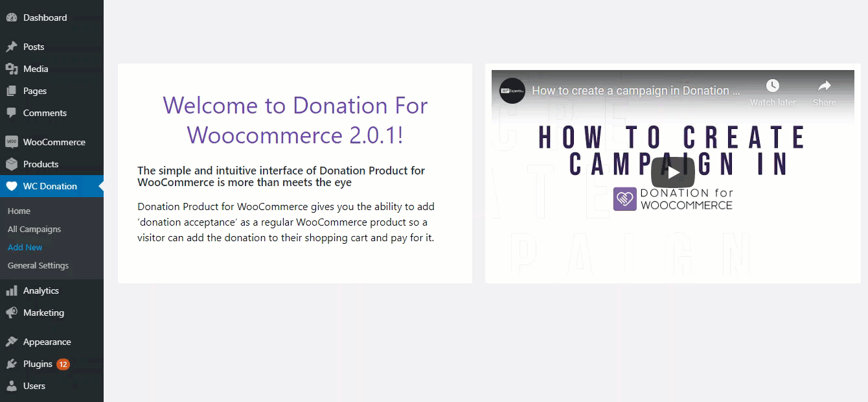
Task: Click the Pages document icon
Action: (x=12, y=91)
